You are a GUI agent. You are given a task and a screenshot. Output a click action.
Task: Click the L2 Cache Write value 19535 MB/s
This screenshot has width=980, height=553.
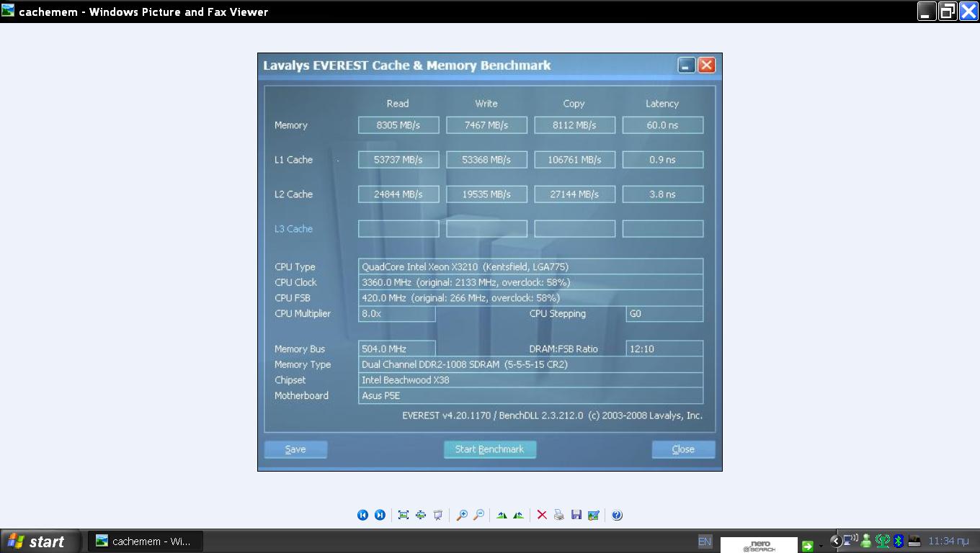(486, 194)
